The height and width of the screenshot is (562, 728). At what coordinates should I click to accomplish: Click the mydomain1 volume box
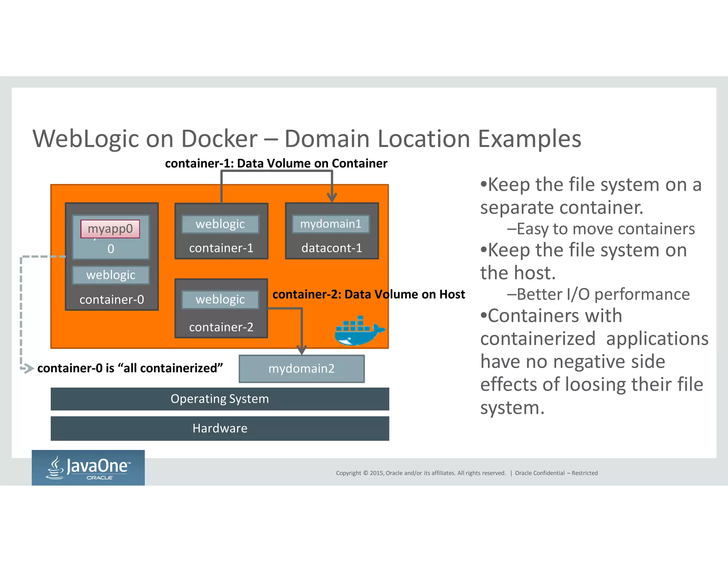(x=331, y=224)
